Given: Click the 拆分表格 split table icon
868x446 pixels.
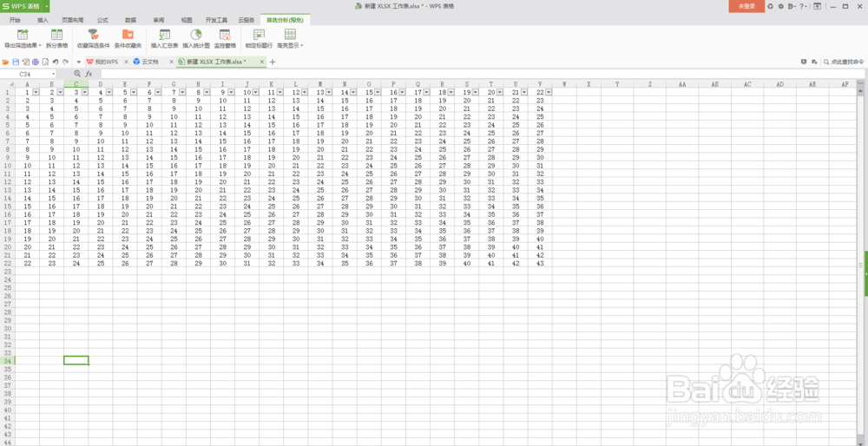Looking at the screenshot, I should pyautogui.click(x=56, y=35).
